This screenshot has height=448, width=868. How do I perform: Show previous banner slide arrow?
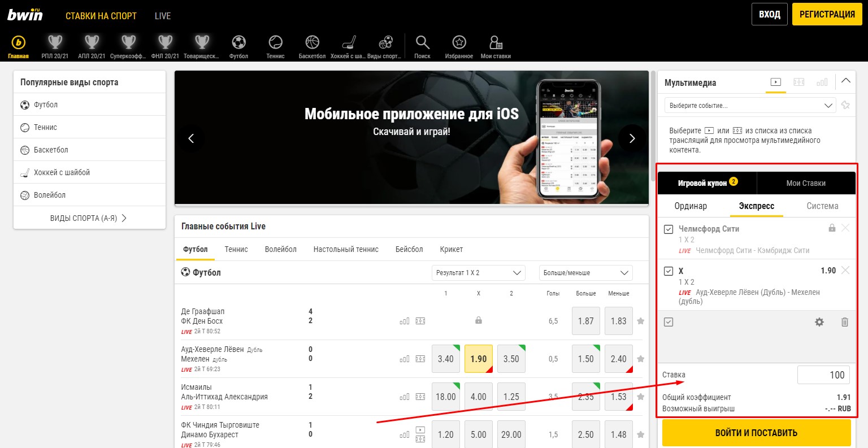(191, 138)
